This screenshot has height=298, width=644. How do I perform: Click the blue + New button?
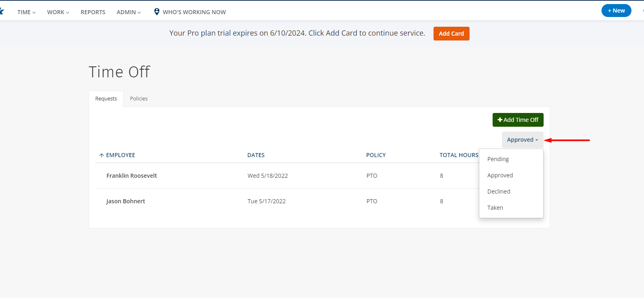(616, 11)
